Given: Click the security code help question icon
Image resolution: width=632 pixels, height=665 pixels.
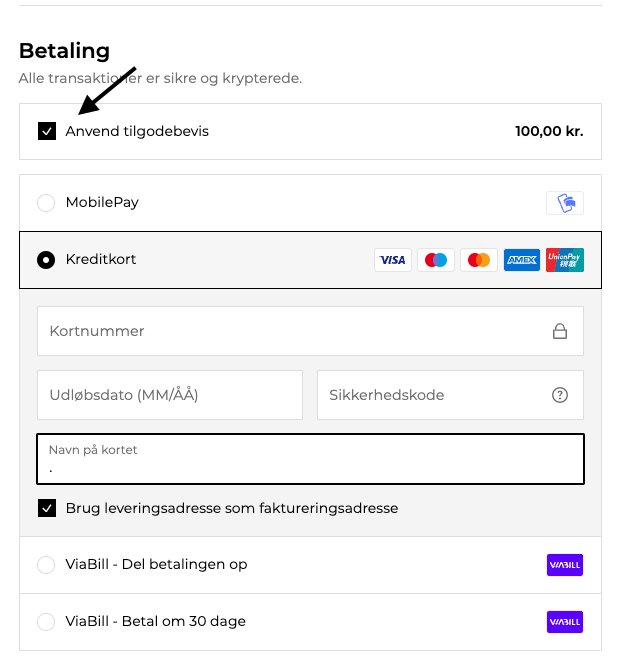Looking at the screenshot, I should (560, 395).
